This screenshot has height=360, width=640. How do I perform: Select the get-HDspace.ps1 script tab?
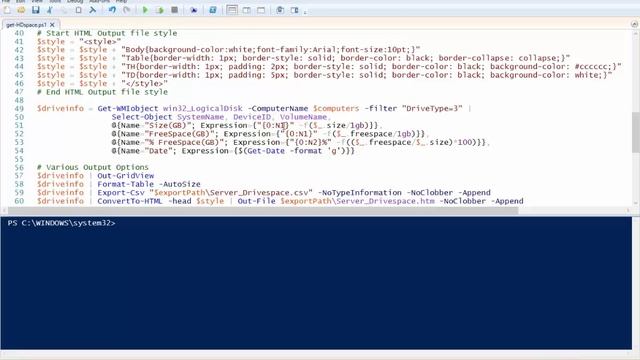click(26, 25)
